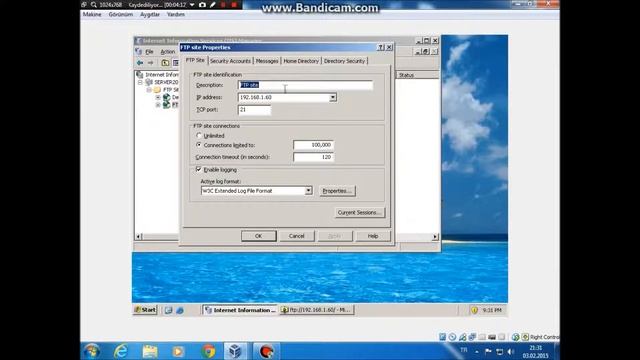This screenshot has height=360, width=640.
Task: Open Internet Explorer on host taskbar
Action: pos(121,351)
